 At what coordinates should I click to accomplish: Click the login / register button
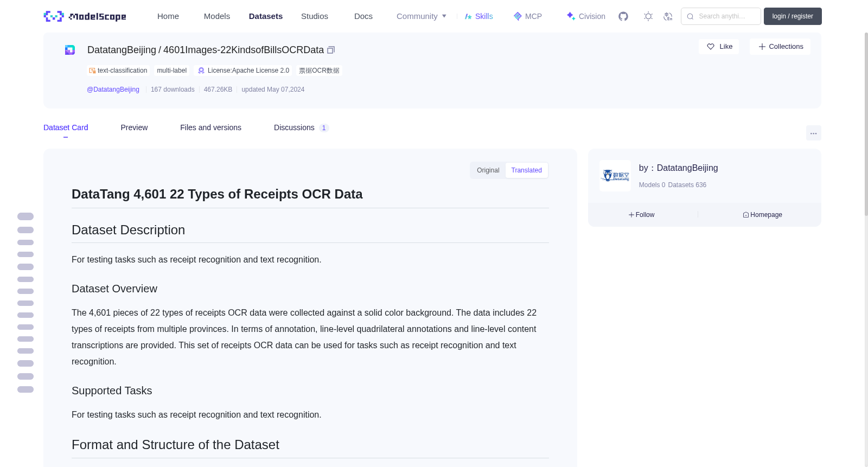click(x=793, y=16)
